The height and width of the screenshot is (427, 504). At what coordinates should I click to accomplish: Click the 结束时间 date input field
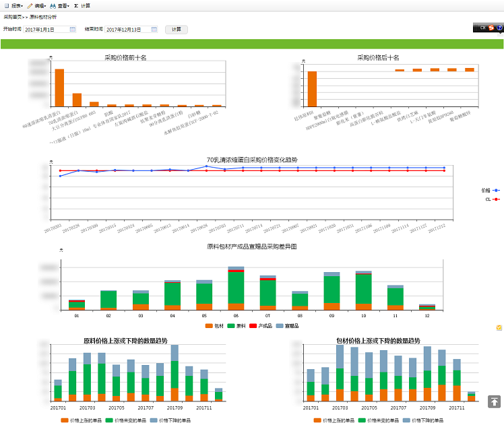pyautogui.click(x=127, y=30)
